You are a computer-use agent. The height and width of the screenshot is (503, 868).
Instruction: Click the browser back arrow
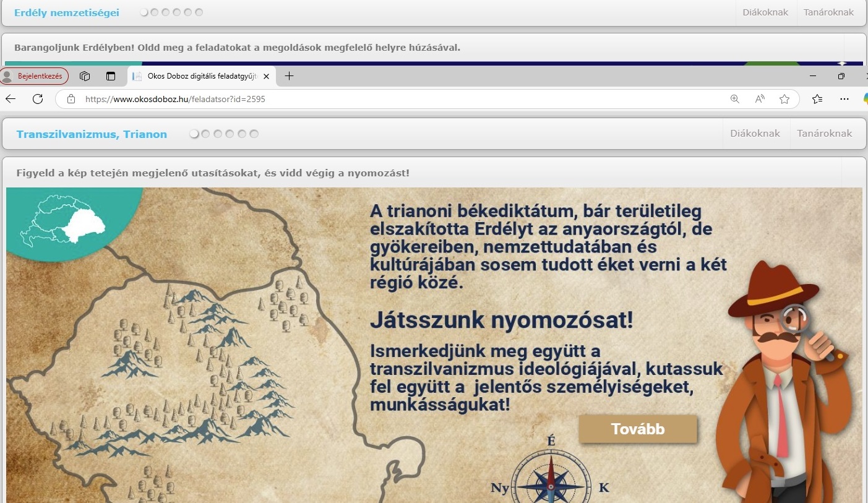click(x=11, y=99)
